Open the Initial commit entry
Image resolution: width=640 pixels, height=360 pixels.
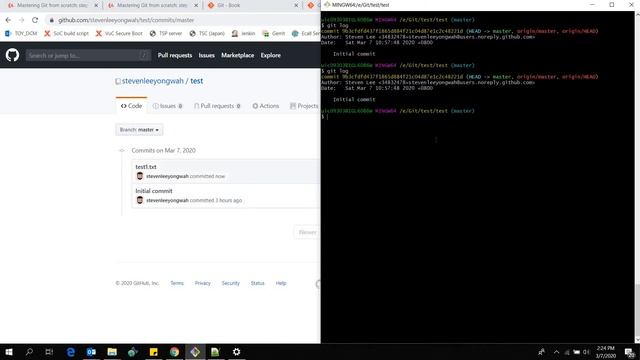pos(154,191)
